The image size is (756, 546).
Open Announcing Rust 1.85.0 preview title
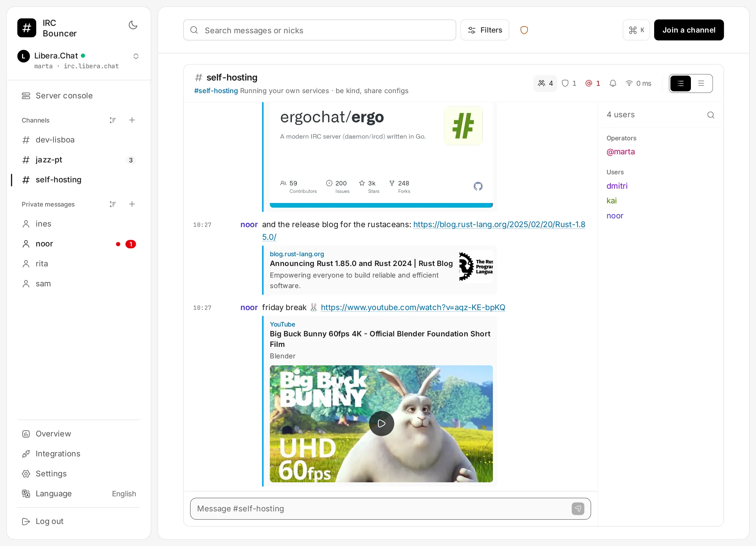tap(361, 264)
